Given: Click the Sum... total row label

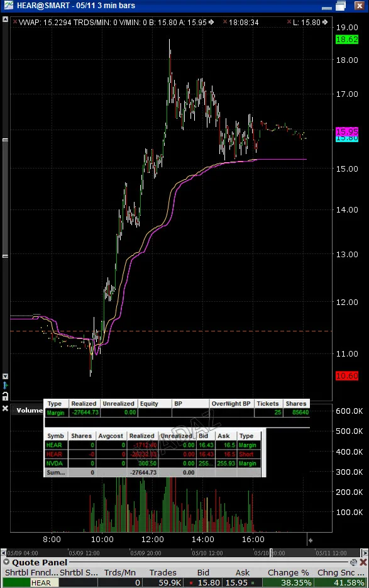Looking at the screenshot, I should click(x=56, y=472).
